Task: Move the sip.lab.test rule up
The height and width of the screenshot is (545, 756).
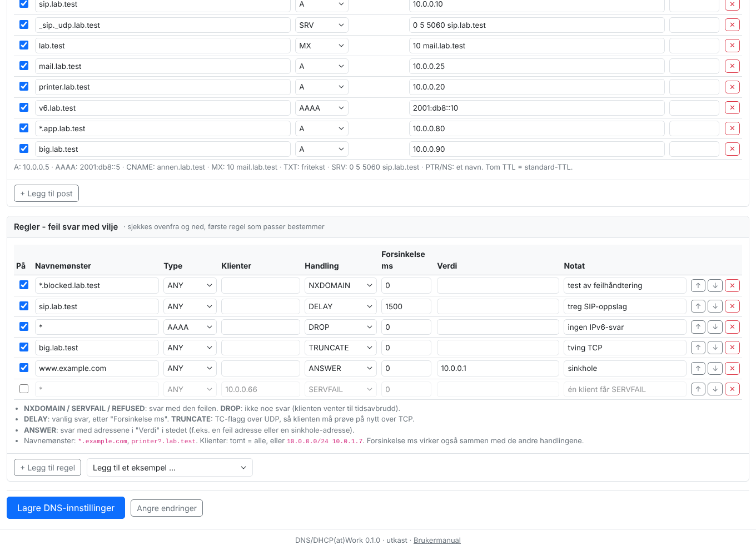Action: 698,306
